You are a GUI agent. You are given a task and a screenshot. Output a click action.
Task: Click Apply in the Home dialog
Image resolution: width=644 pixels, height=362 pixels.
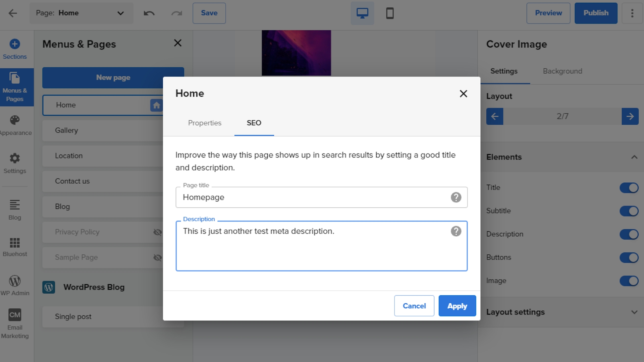(x=457, y=306)
